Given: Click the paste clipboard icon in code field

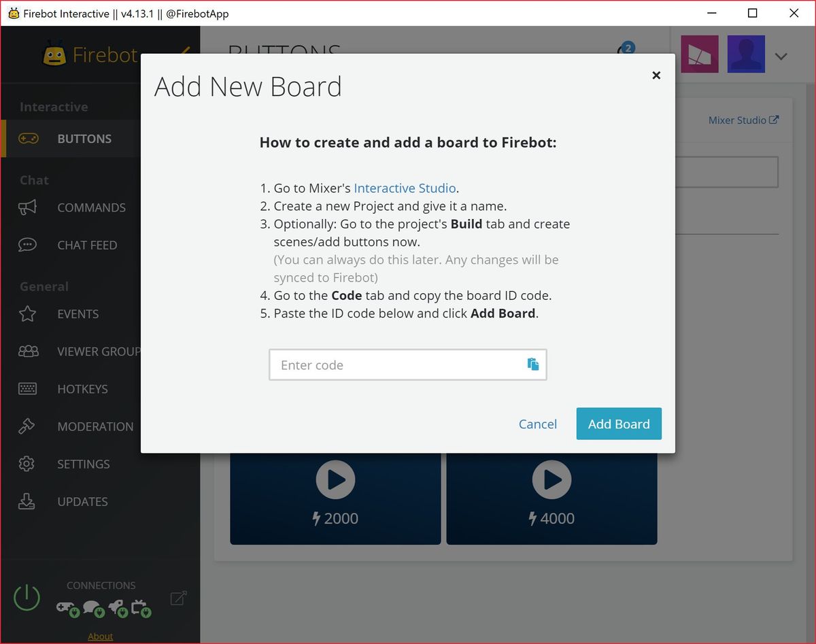Looking at the screenshot, I should click(534, 365).
